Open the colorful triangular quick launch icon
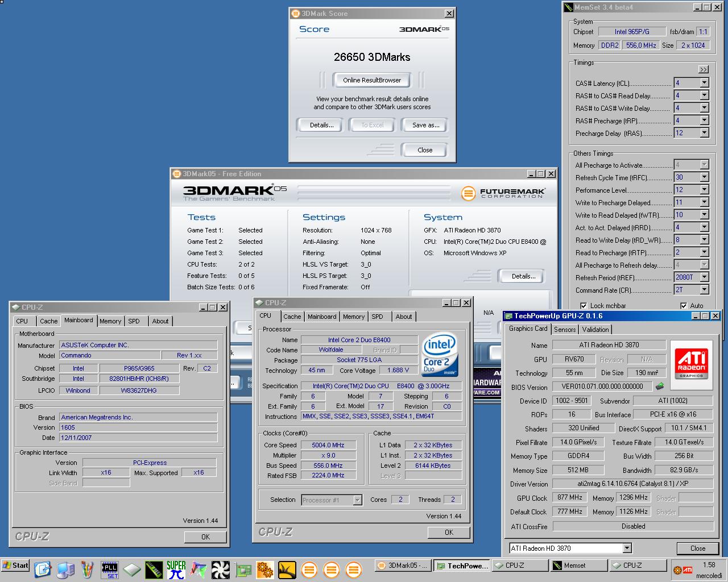 click(198, 569)
